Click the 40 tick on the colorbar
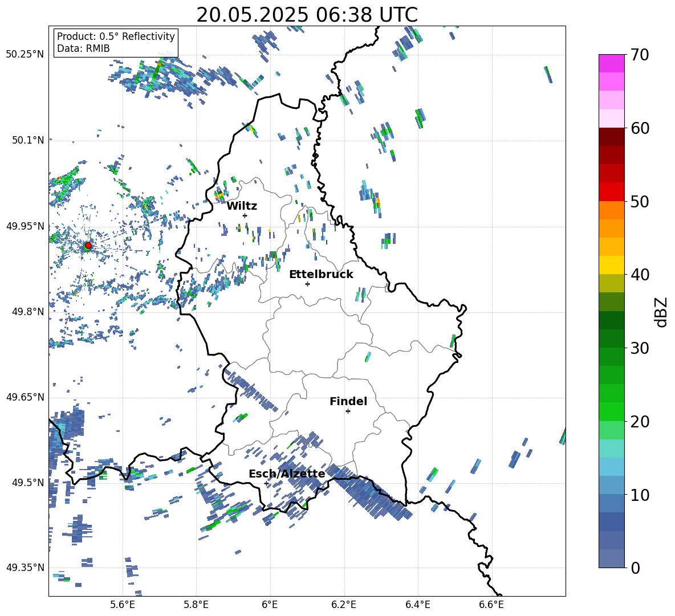675x616 pixels. tap(640, 275)
